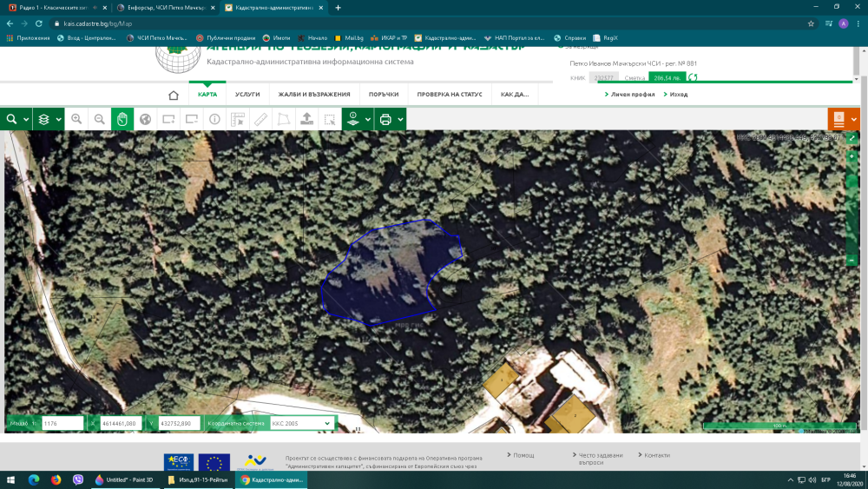
Task: Click the Личен профил link
Action: pyautogui.click(x=632, y=94)
